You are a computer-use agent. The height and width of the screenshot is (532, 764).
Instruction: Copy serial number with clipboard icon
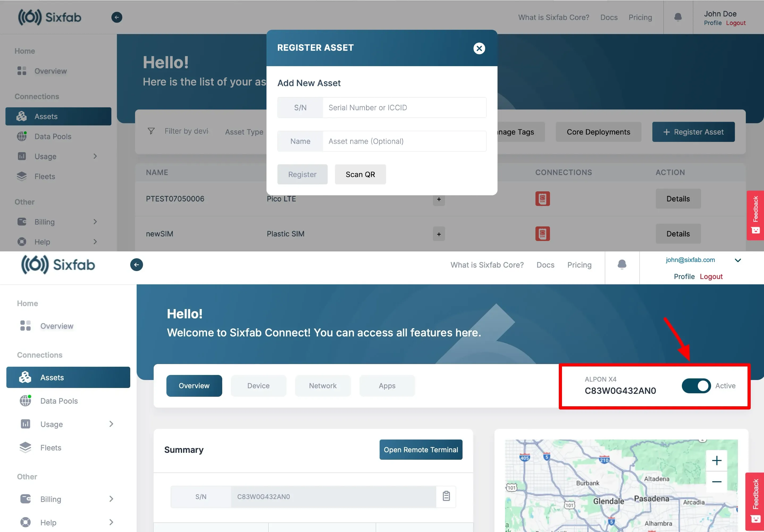pyautogui.click(x=446, y=496)
